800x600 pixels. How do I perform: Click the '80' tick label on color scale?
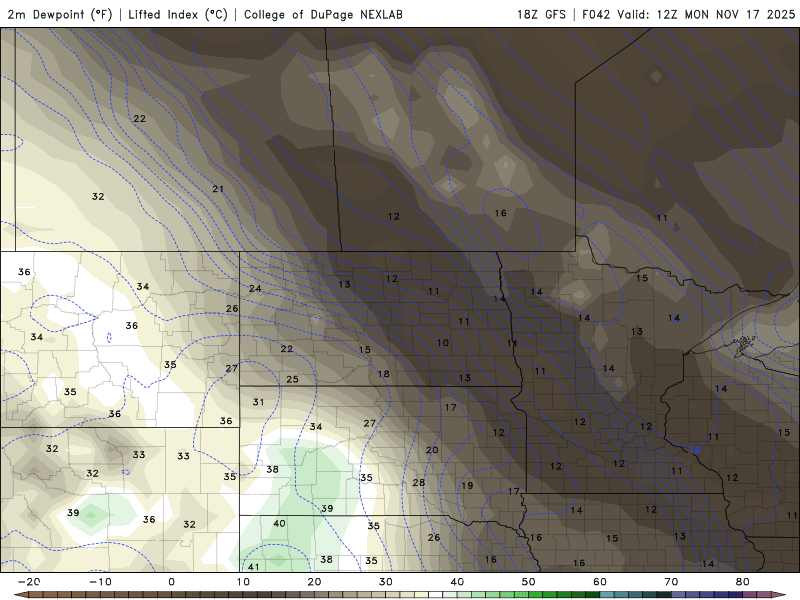point(743,582)
